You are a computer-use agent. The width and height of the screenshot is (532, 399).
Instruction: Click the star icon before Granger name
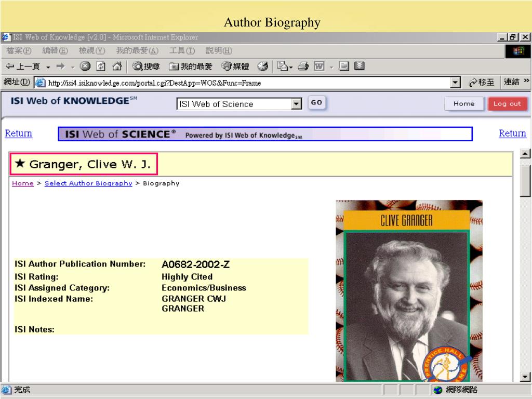(20, 163)
